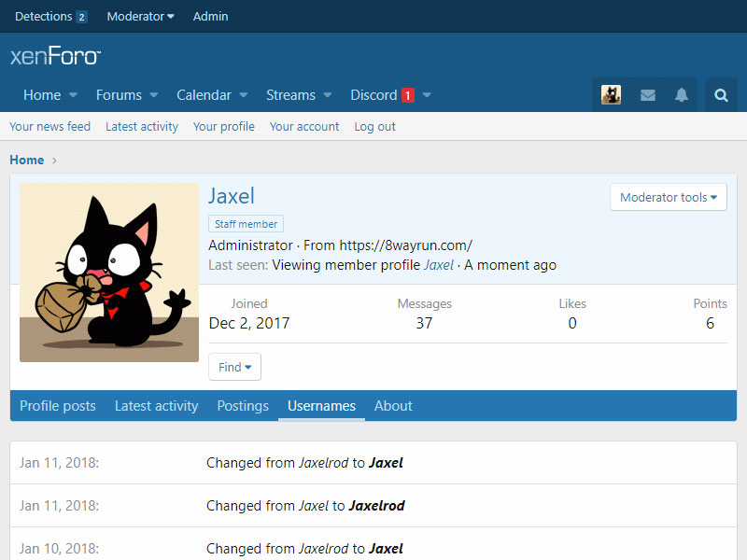Switch to the Postings tab
The height and width of the screenshot is (560, 747).
coord(243,406)
